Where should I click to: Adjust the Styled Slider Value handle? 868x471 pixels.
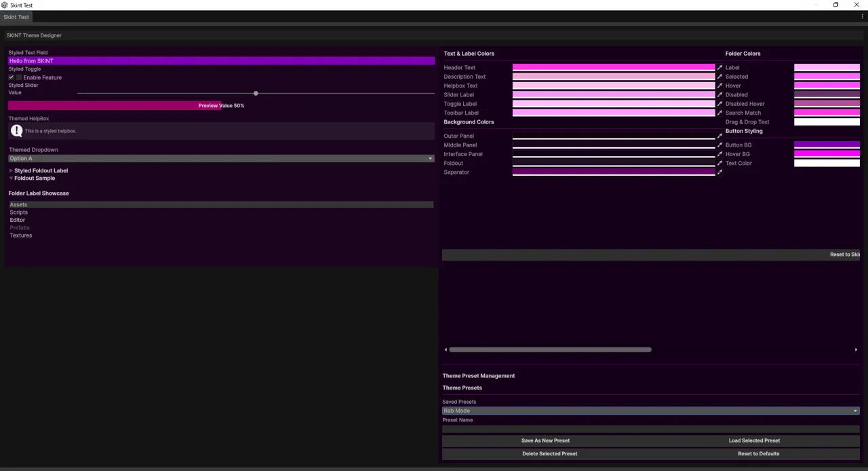tap(256, 93)
